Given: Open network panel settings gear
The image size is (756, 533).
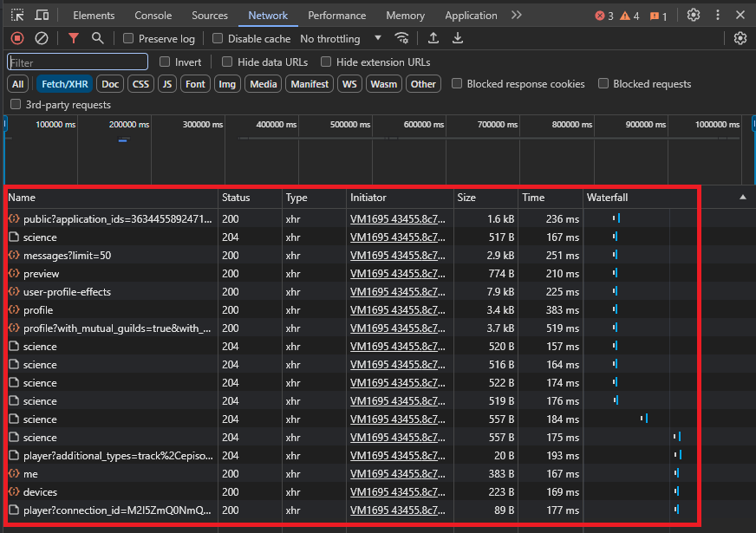Looking at the screenshot, I should pos(740,38).
